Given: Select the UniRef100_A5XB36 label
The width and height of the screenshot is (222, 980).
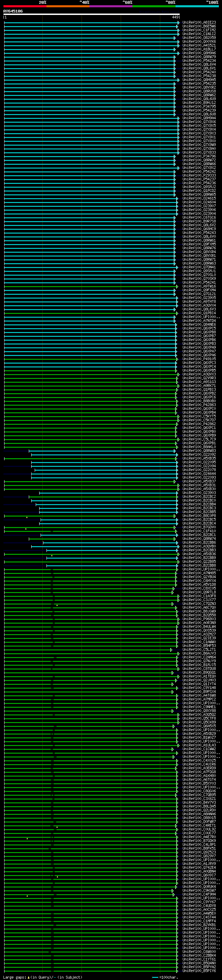Looking at the screenshot, I should [x=199, y=554].
